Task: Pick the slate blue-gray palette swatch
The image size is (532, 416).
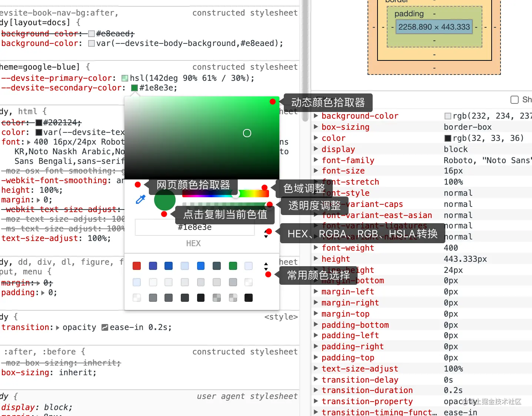Action: tap(217, 266)
